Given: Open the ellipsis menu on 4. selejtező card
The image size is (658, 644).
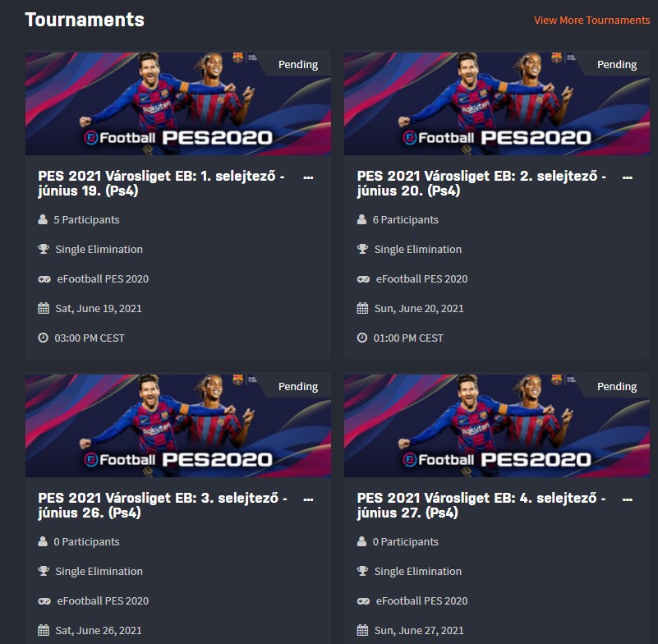Looking at the screenshot, I should (628, 499).
